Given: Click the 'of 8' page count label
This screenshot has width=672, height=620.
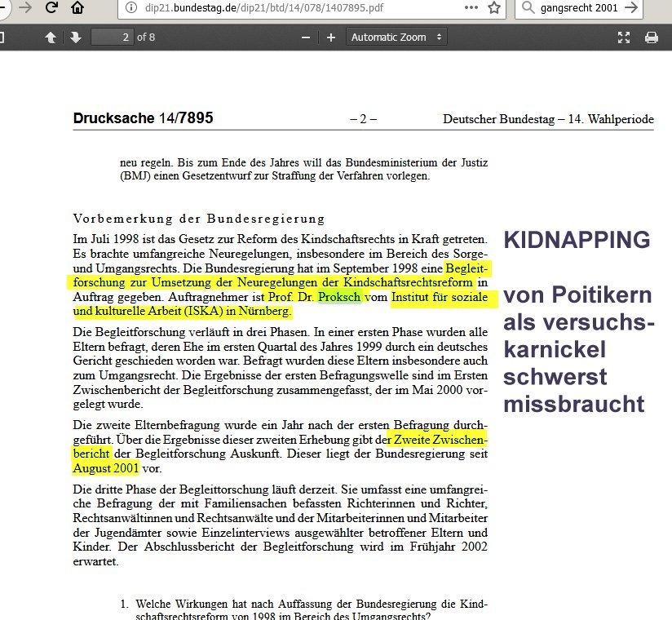Looking at the screenshot, I should (x=146, y=38).
